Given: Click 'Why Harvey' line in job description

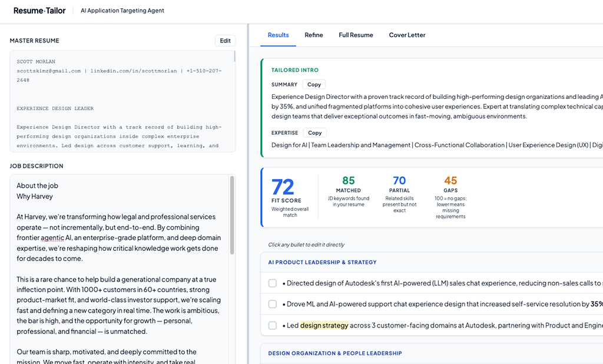Looking at the screenshot, I should coord(35,196).
